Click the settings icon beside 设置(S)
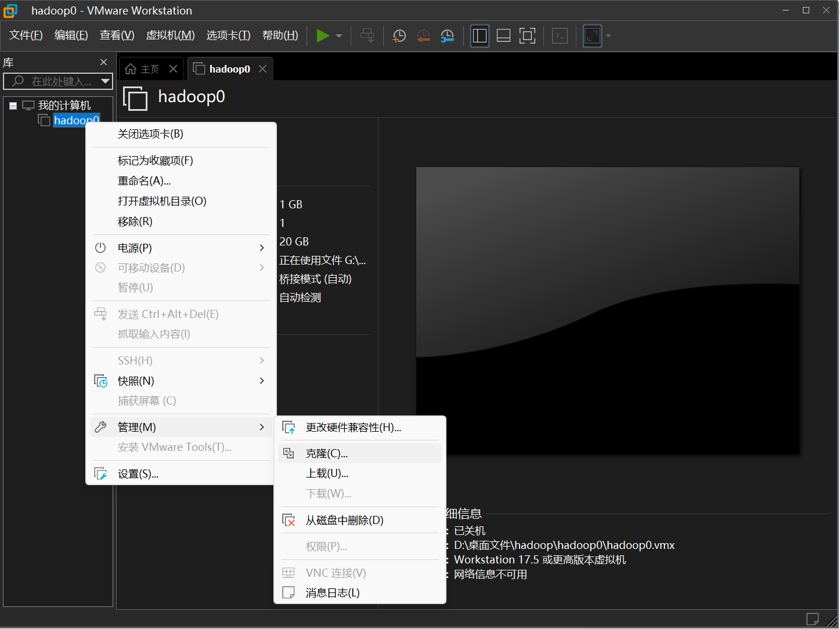840x629 pixels. point(100,474)
